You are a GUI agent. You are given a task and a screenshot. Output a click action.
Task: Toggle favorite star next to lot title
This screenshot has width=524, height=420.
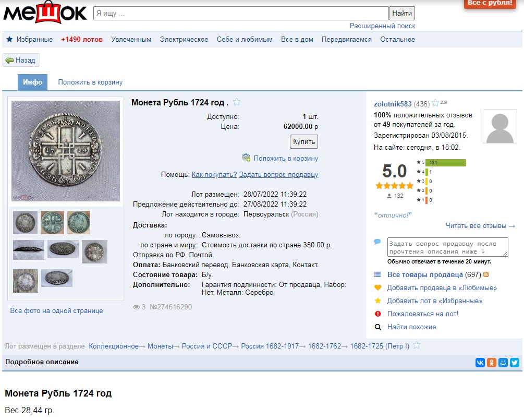coord(237,102)
